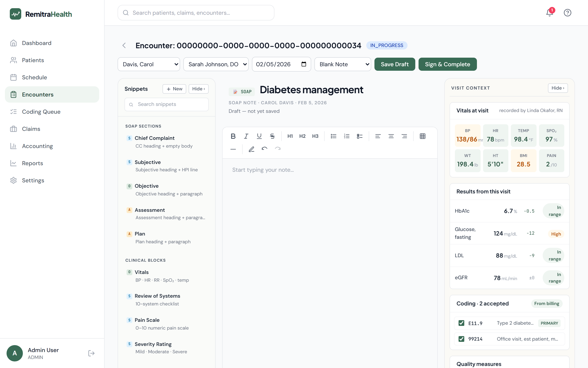This screenshot has height=368, width=588.
Task: Open Claims in the sidebar
Action: click(52, 129)
